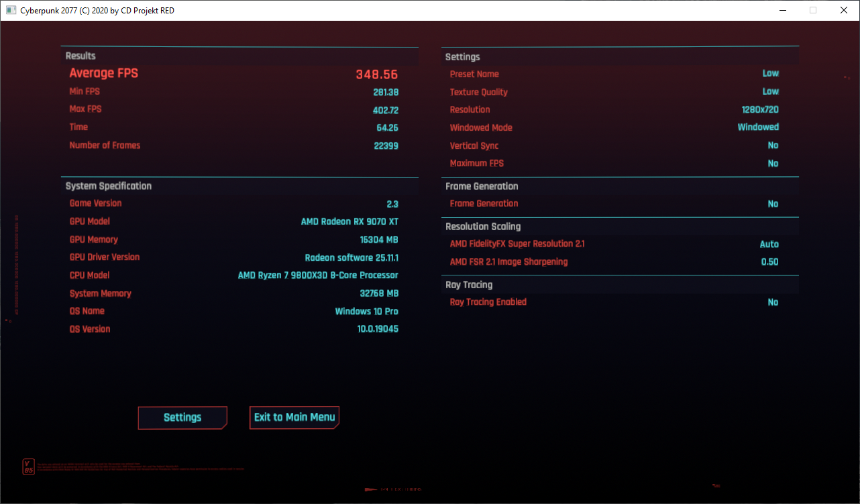Click the Windowed Mode value Windowed
The height and width of the screenshot is (504, 860).
pyautogui.click(x=758, y=127)
